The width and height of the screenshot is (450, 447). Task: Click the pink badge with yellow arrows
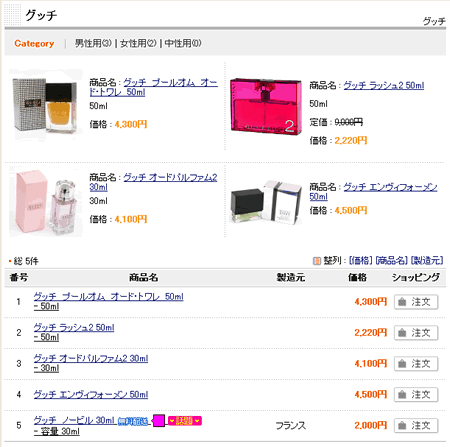pyautogui.click(x=185, y=421)
